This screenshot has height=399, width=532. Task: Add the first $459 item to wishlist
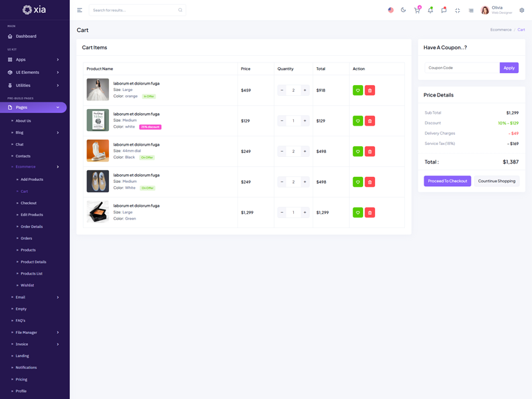pos(358,90)
